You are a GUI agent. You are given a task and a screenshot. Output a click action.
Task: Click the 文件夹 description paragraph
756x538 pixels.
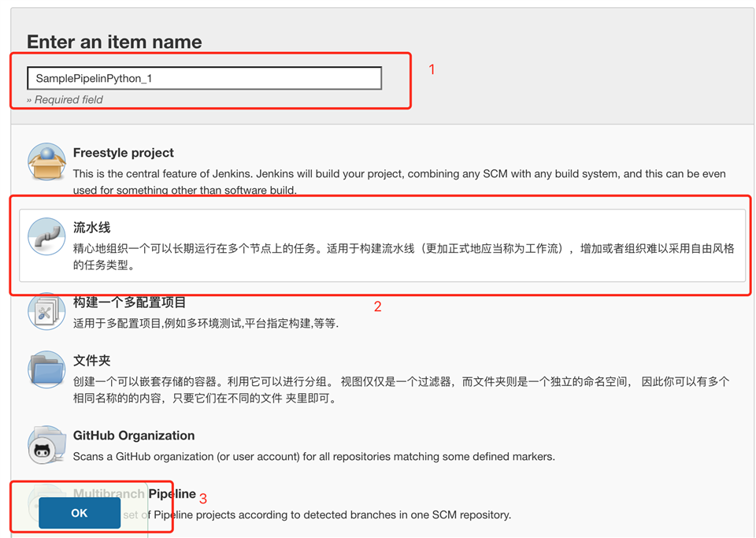click(401, 390)
